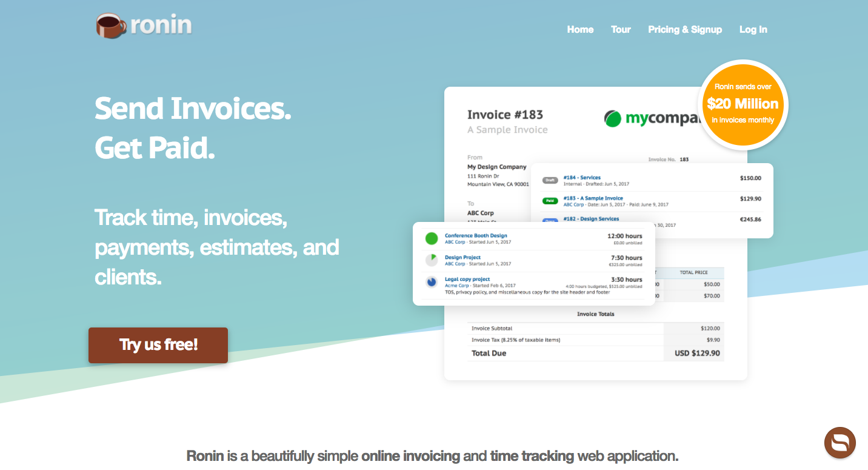Click the blue pie icon beside Legal copy project
This screenshot has width=868, height=470.
click(x=432, y=282)
